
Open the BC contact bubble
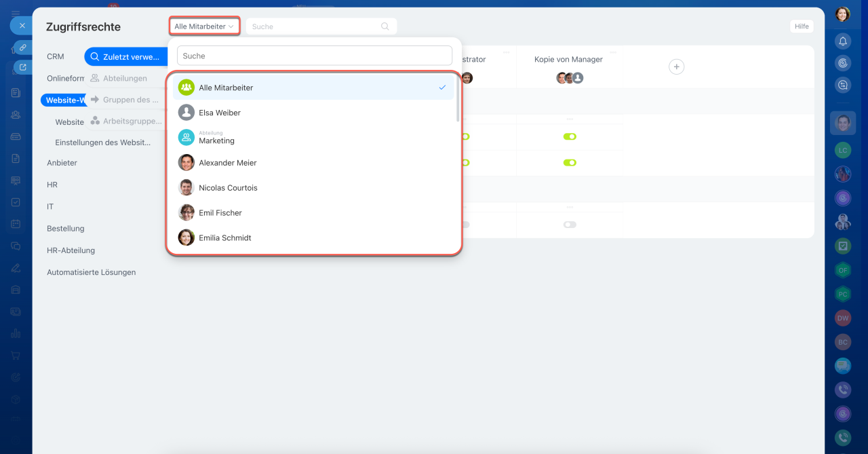pos(843,342)
